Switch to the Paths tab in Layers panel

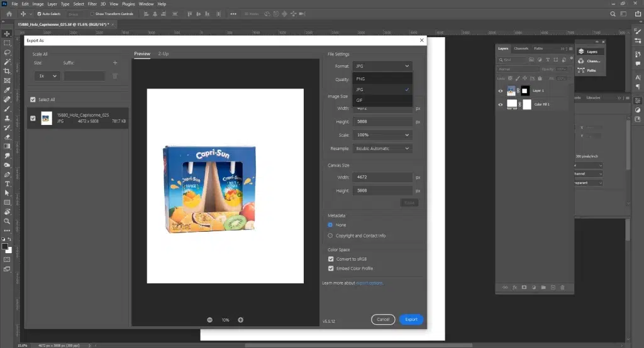pyautogui.click(x=538, y=48)
